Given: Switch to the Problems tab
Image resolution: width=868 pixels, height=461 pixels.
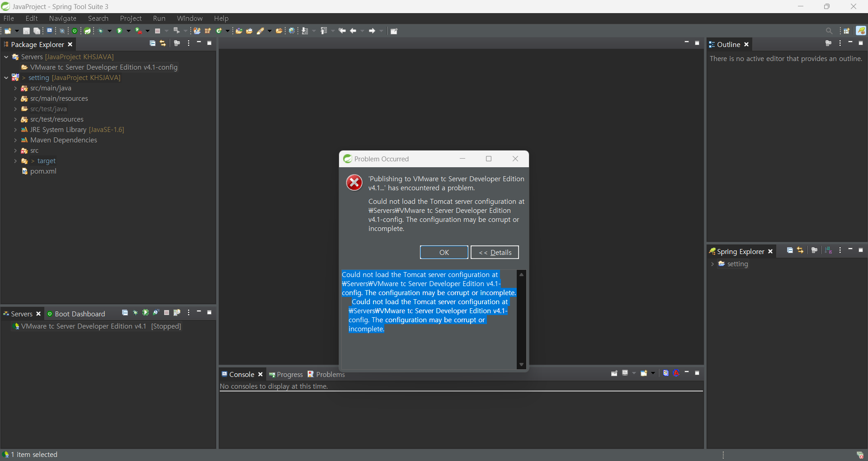Looking at the screenshot, I should pos(326,374).
